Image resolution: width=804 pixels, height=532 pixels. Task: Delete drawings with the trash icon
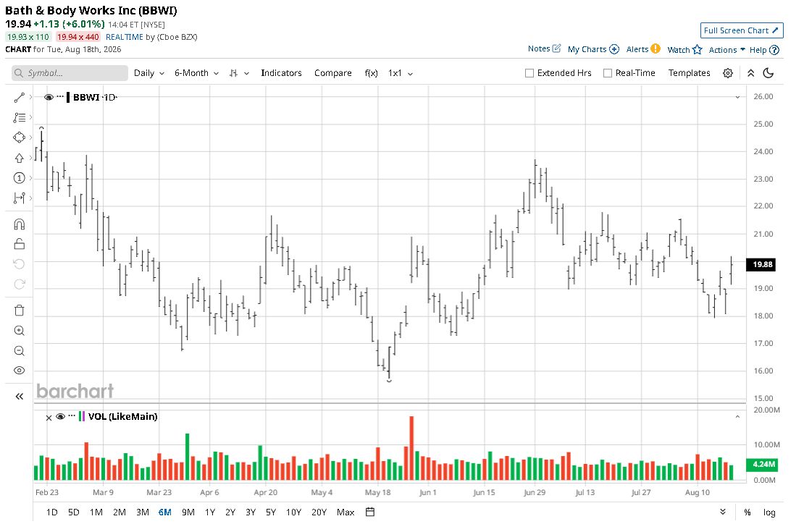click(x=20, y=311)
